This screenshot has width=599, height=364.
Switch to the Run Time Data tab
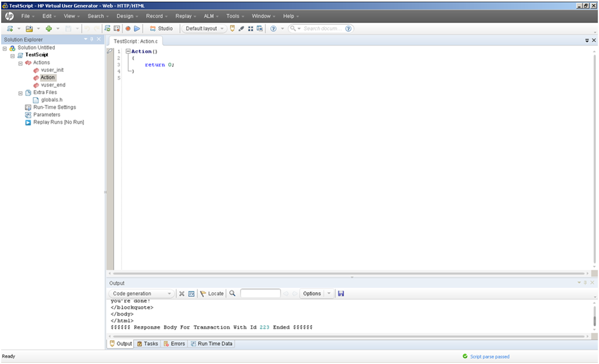[x=211, y=344]
